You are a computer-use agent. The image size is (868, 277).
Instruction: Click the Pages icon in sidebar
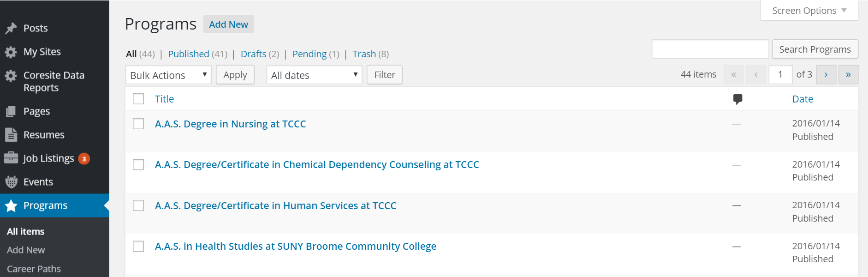[x=11, y=112]
